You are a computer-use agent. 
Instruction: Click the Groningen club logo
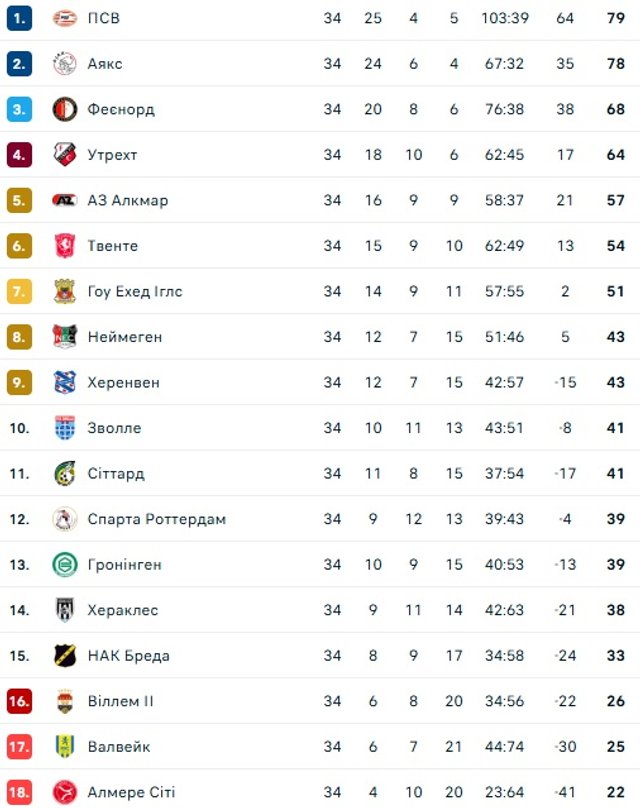click(x=65, y=565)
